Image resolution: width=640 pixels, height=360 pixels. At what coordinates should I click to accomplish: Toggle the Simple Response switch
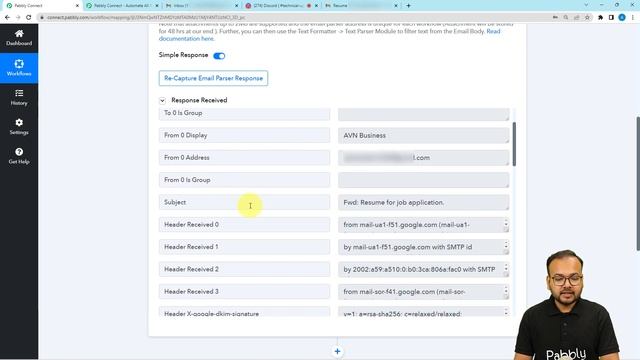219,56
